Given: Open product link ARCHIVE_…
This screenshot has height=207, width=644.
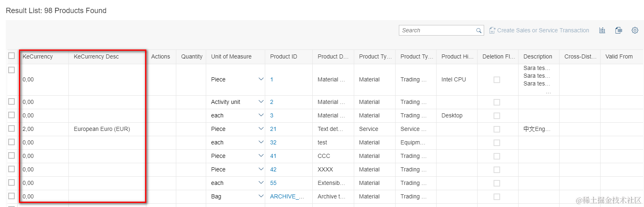Looking at the screenshot, I should [287, 196].
